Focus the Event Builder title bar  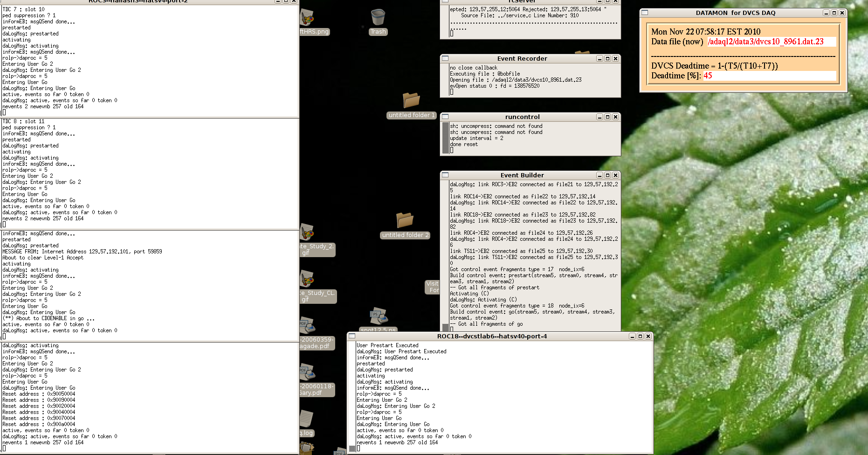[x=522, y=175]
